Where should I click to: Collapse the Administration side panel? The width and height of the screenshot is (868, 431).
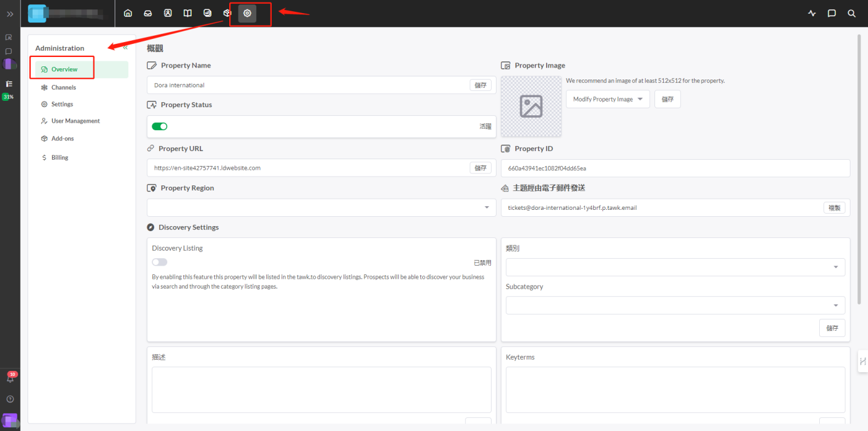[125, 48]
